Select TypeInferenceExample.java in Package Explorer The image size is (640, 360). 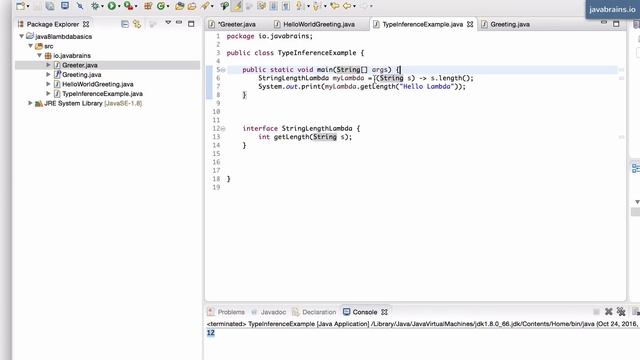pos(102,93)
